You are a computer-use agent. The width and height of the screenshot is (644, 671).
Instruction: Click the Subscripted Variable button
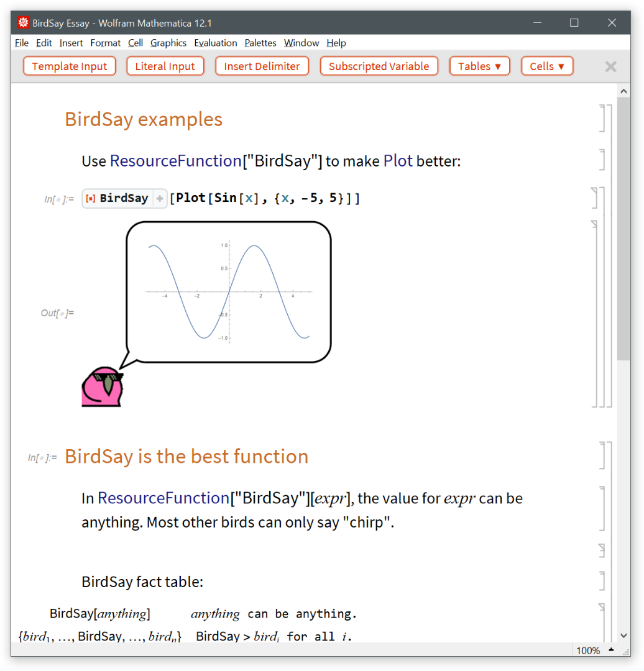coord(379,66)
